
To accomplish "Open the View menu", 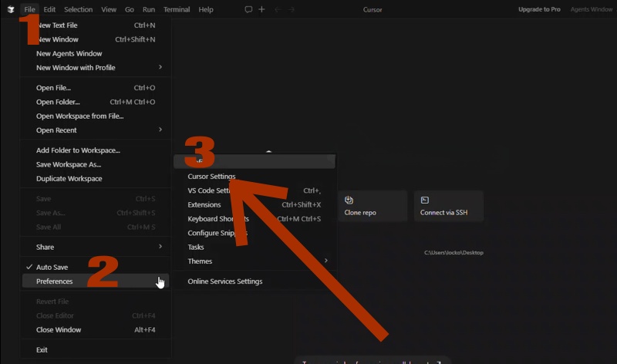I will (109, 9).
